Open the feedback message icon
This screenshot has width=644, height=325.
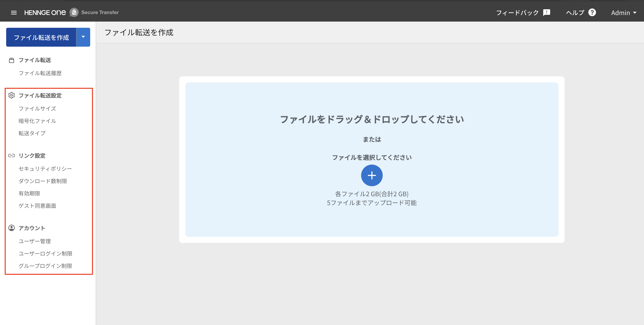pyautogui.click(x=547, y=13)
